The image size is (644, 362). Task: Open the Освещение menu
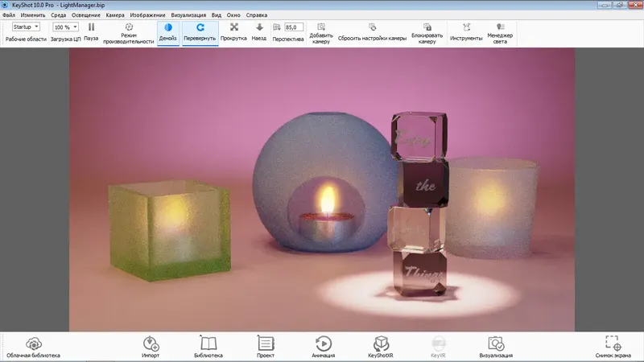pos(86,15)
